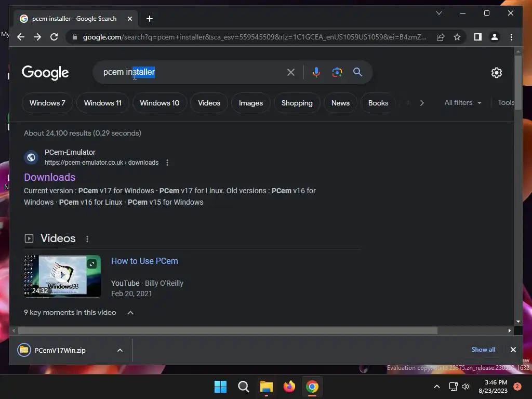The height and width of the screenshot is (399, 532).
Task: Open PCem-Emulator Downloads result
Action: (49, 177)
